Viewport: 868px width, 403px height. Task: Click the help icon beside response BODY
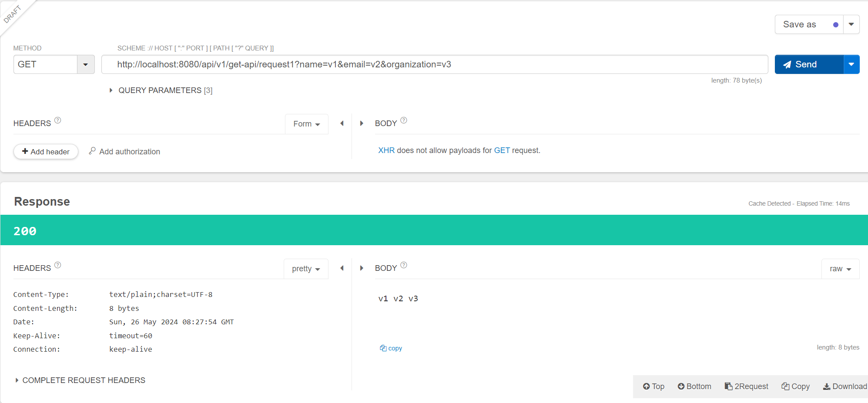tap(404, 265)
